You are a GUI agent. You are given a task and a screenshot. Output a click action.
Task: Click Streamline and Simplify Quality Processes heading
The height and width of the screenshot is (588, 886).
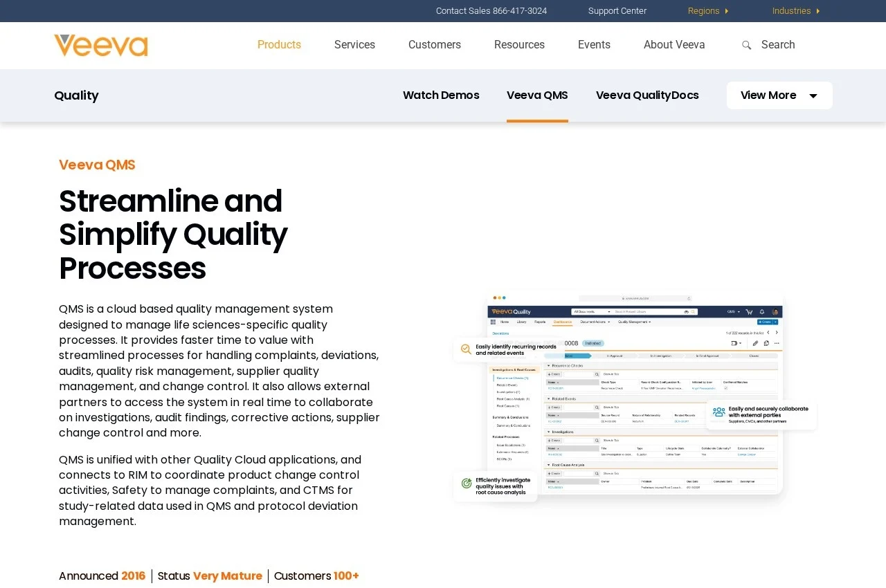173,235
